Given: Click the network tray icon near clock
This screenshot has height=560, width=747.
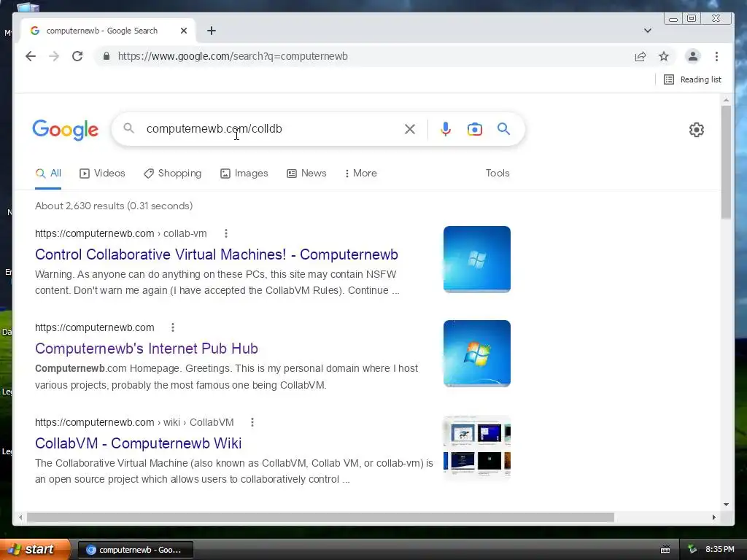Looking at the screenshot, I should click(x=692, y=550).
